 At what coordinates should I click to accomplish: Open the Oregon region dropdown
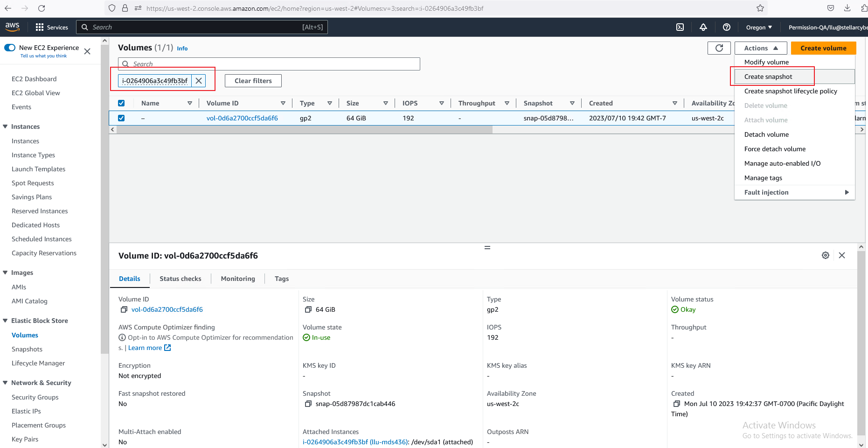coord(758,27)
